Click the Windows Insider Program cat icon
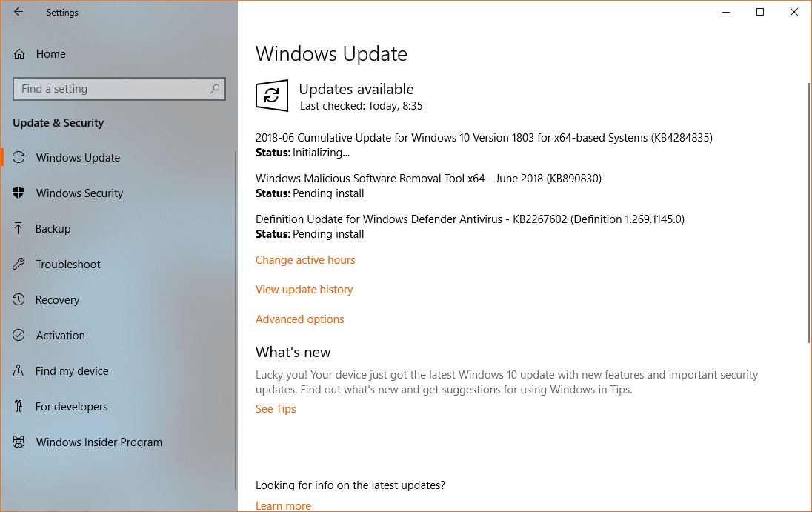The height and width of the screenshot is (512, 812). (19, 442)
